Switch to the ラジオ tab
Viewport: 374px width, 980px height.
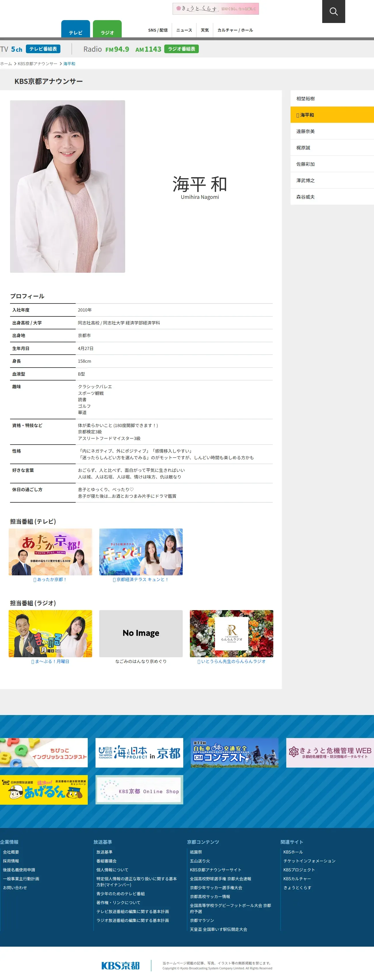tap(107, 29)
